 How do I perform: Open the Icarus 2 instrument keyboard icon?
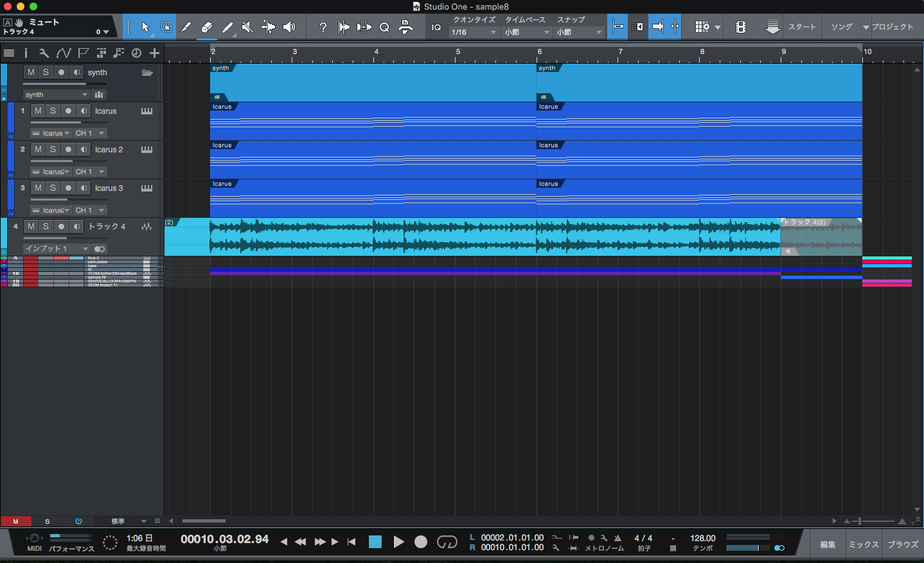coord(147,149)
